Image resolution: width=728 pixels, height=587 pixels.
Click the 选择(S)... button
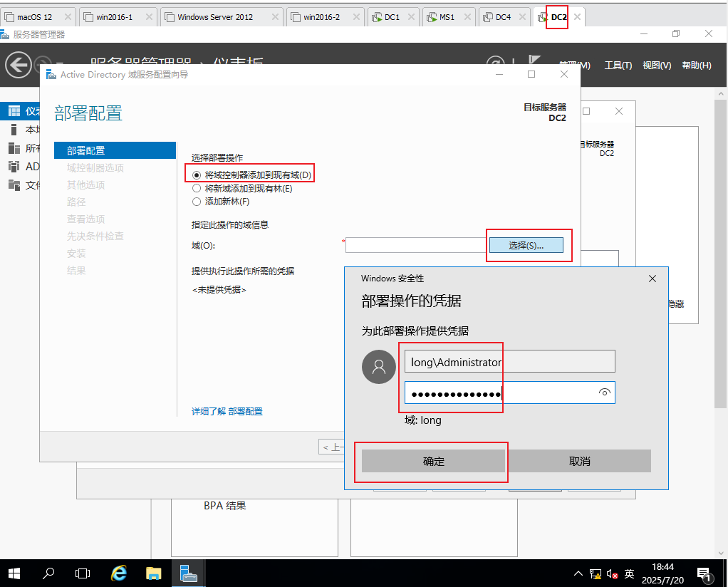coord(526,245)
